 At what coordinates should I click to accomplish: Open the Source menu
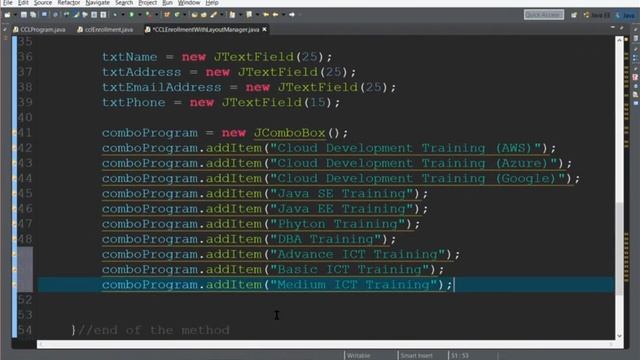[x=43, y=3]
